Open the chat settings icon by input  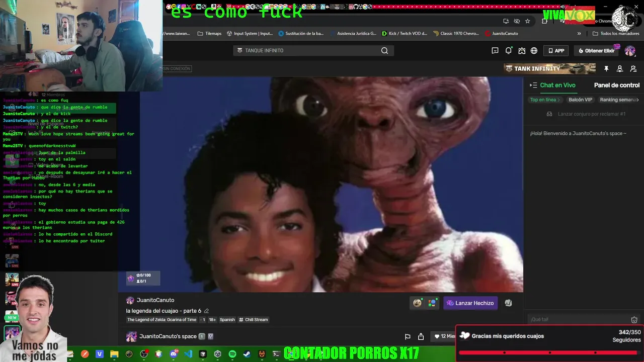click(x=634, y=320)
